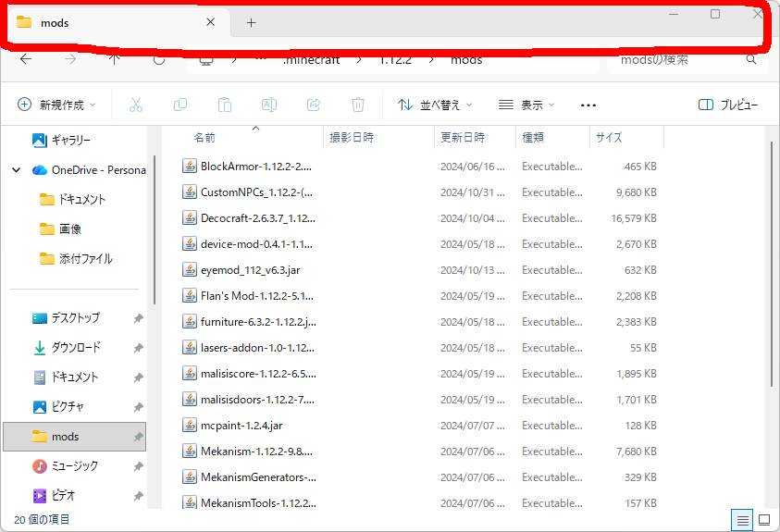
Task: Collapse the OneDrive - Personal tree node
Action: pos(17,170)
